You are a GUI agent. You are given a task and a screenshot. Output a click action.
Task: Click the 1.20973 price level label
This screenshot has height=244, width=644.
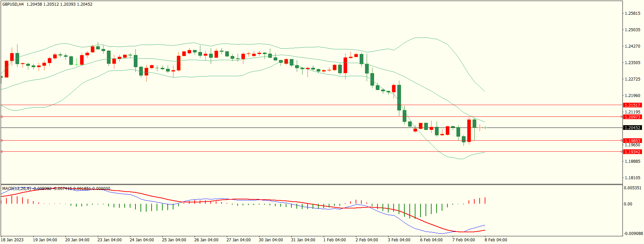(x=632, y=117)
